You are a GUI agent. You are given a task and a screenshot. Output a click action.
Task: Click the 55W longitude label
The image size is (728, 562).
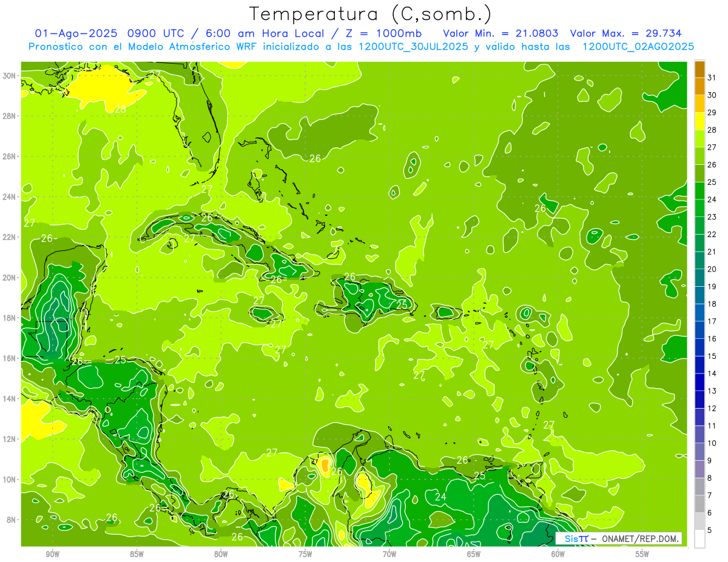point(642,554)
